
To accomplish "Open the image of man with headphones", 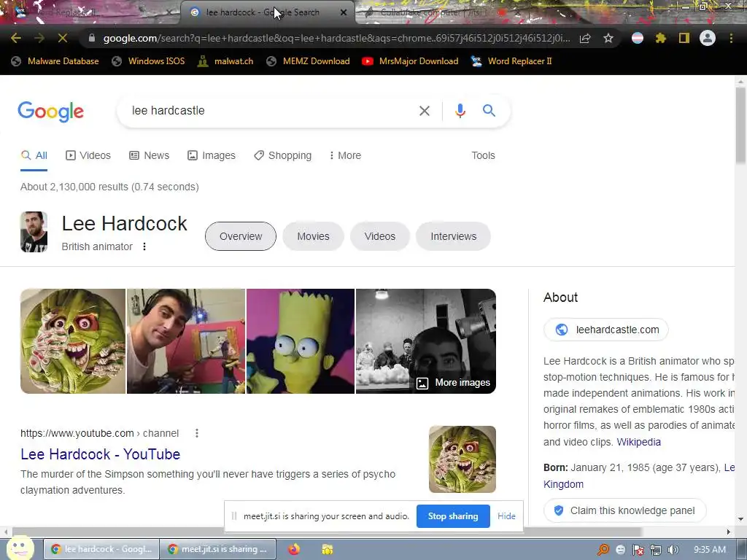I will [x=186, y=341].
